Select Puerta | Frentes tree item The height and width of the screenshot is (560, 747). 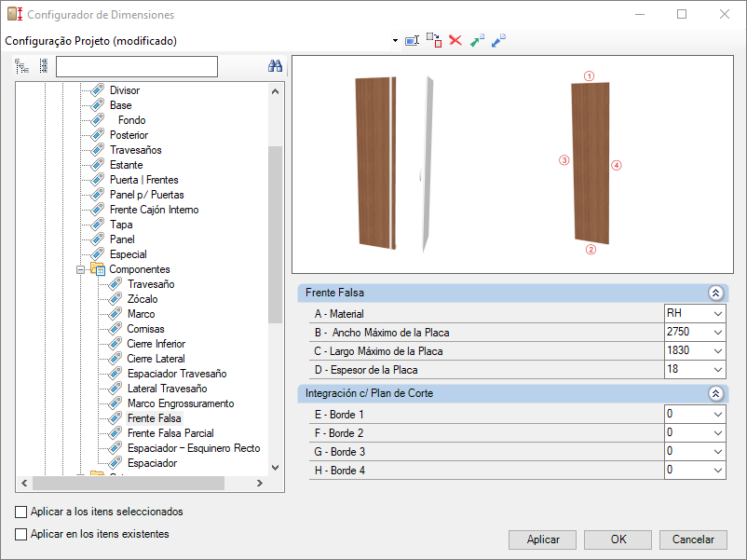point(143,180)
